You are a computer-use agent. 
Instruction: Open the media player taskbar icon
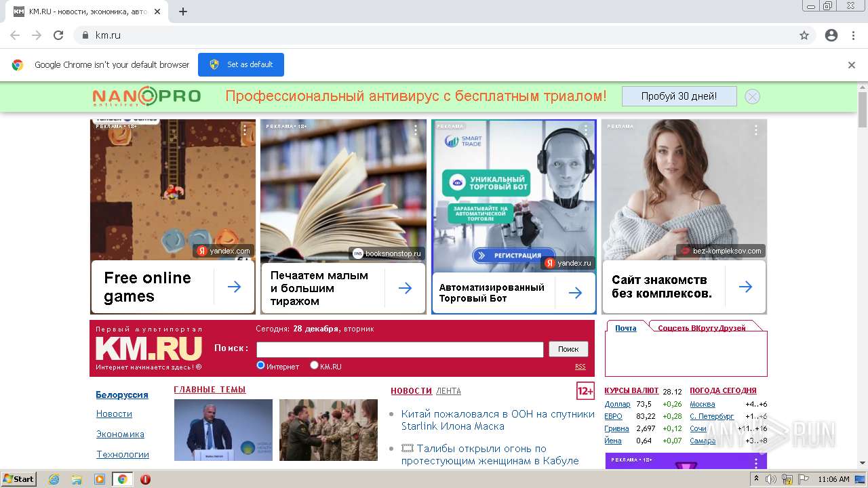[100, 479]
